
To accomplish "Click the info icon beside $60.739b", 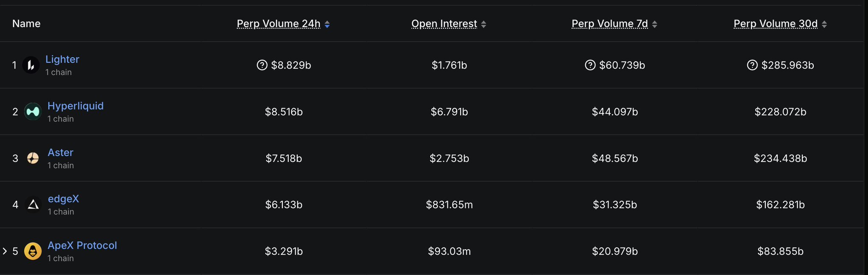I will (x=590, y=65).
